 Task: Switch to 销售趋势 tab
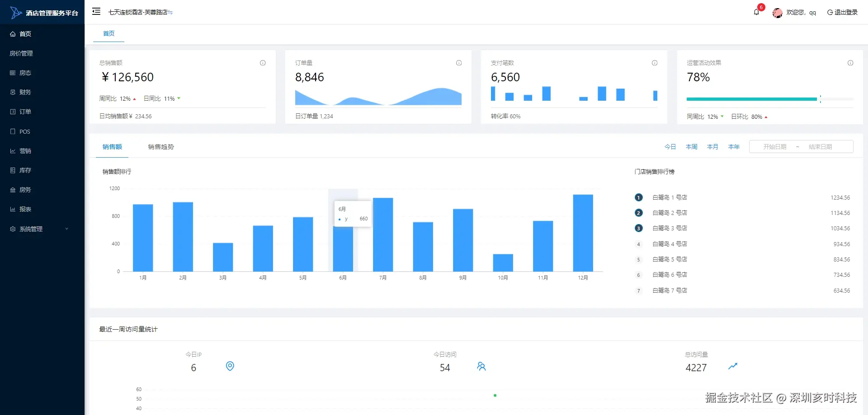pos(161,147)
